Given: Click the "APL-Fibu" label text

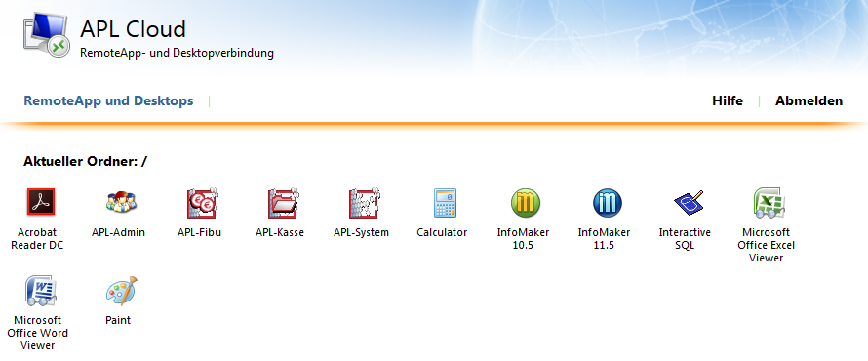Looking at the screenshot, I should click(x=199, y=232).
